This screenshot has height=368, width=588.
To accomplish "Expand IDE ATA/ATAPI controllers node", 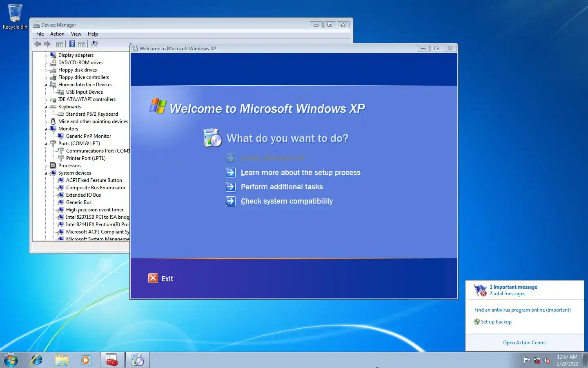I will 46,100.
